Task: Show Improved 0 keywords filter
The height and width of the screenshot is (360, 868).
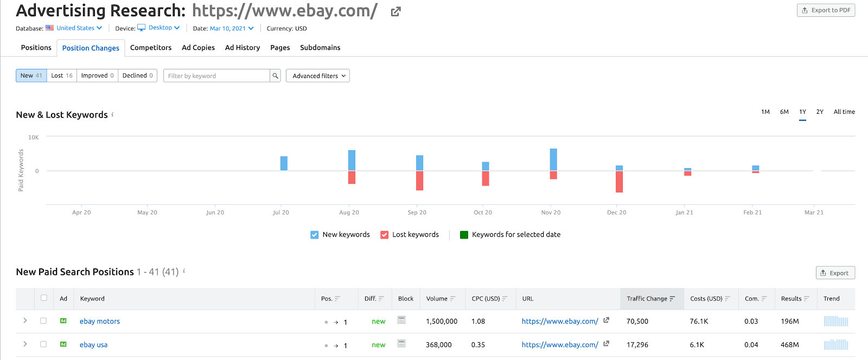Action: (98, 75)
